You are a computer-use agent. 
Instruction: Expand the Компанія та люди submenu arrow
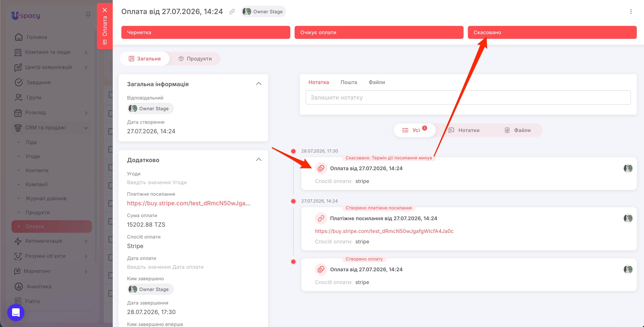86,52
